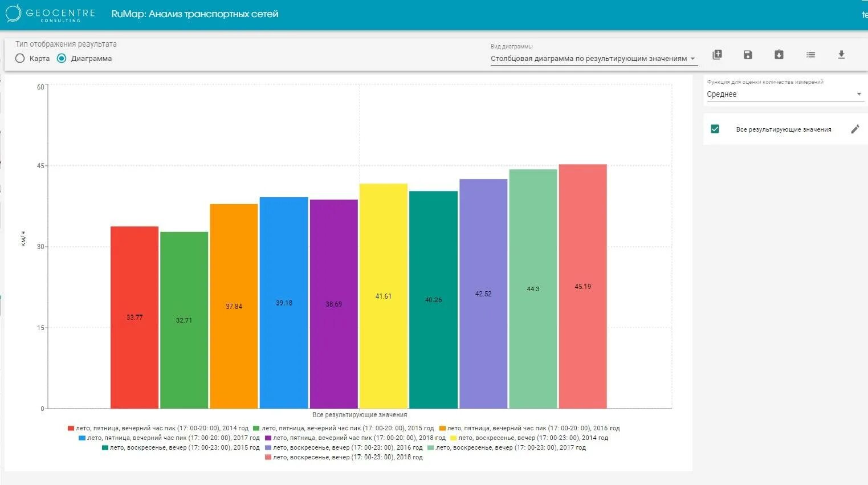This screenshot has width=868, height=485.
Task: Click the save floppy disk icon
Action: click(x=748, y=55)
